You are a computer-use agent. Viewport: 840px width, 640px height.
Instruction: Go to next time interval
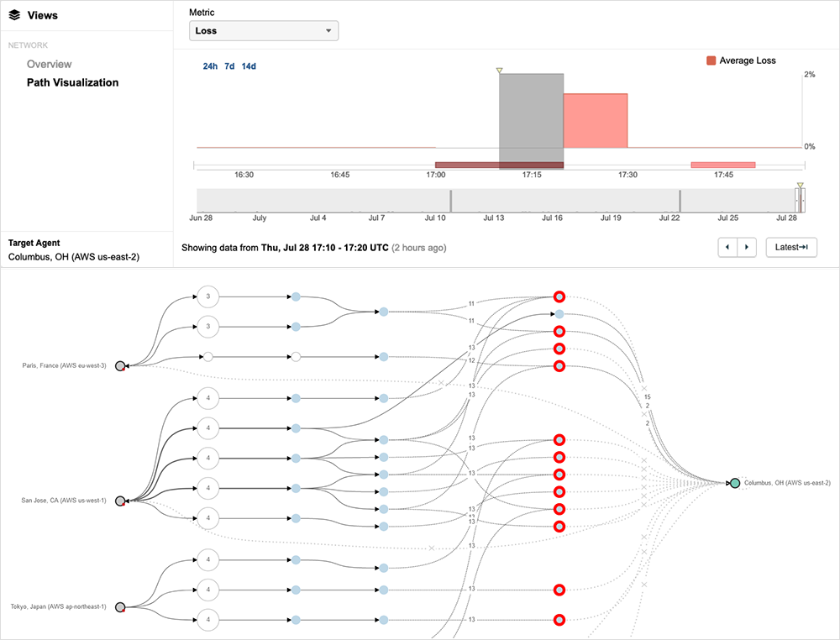[746, 248]
